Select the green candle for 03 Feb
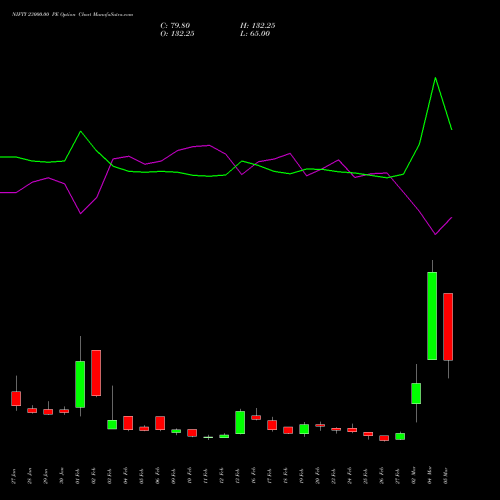 tap(112, 424)
